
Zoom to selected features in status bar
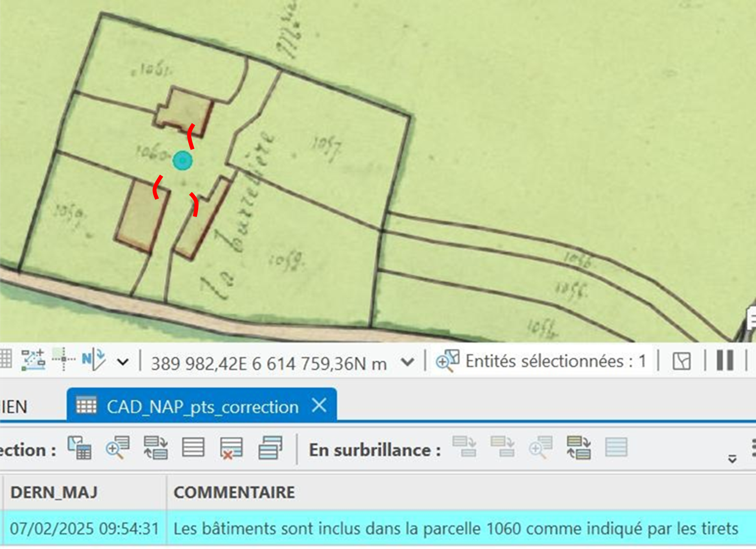[447, 361]
